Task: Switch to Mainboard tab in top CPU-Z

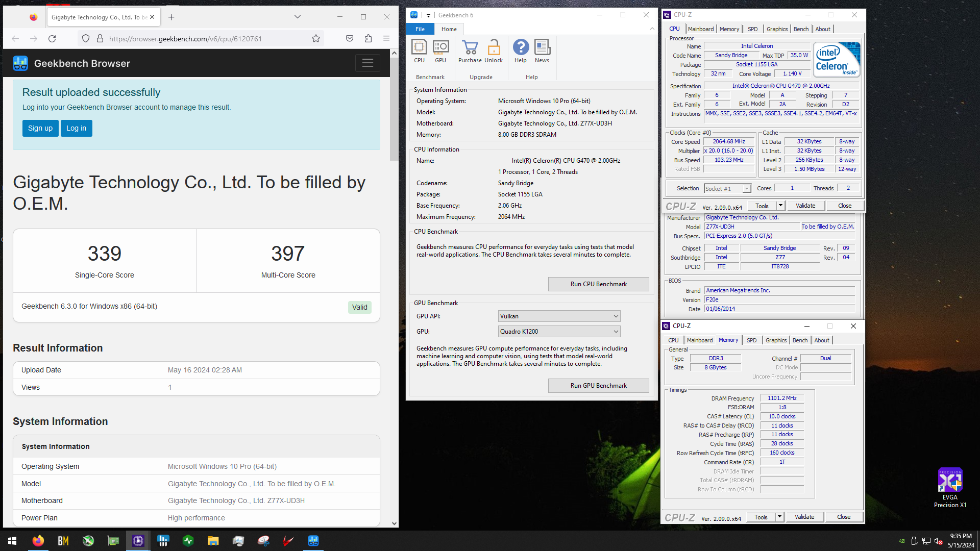Action: click(701, 29)
